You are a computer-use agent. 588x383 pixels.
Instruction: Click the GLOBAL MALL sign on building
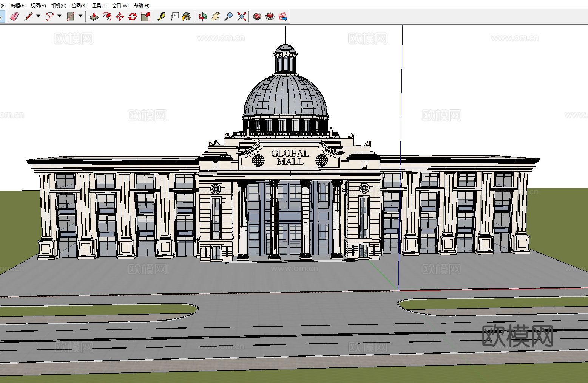pyautogui.click(x=290, y=157)
